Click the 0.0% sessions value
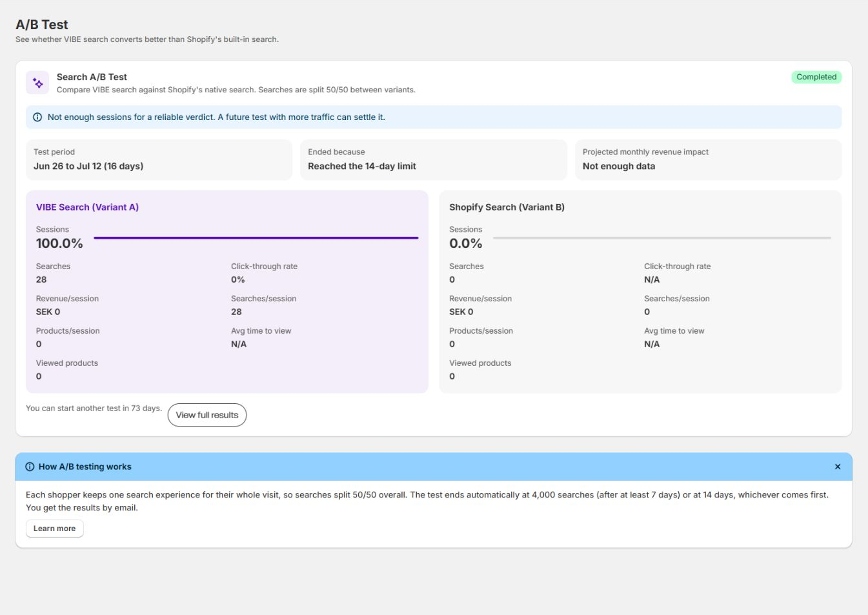 click(x=465, y=243)
